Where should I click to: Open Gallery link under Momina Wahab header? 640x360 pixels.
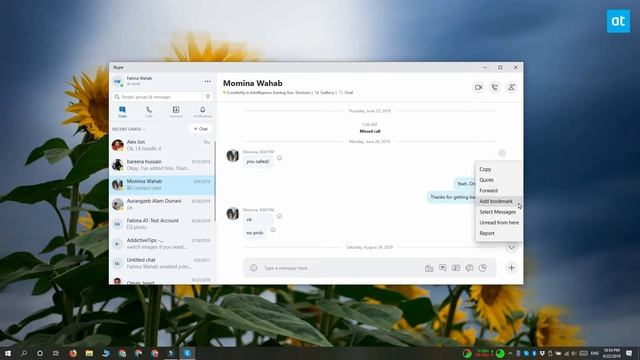click(324, 93)
